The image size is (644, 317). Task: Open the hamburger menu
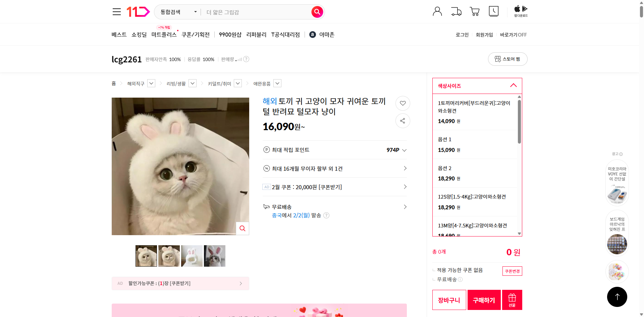116,11
